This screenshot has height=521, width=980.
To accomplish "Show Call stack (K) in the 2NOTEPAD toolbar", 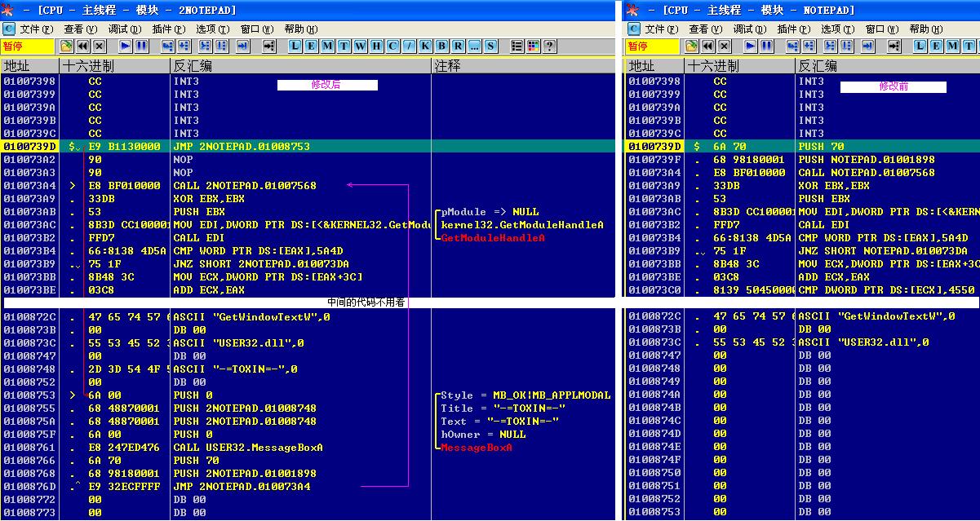I will pyautogui.click(x=426, y=46).
